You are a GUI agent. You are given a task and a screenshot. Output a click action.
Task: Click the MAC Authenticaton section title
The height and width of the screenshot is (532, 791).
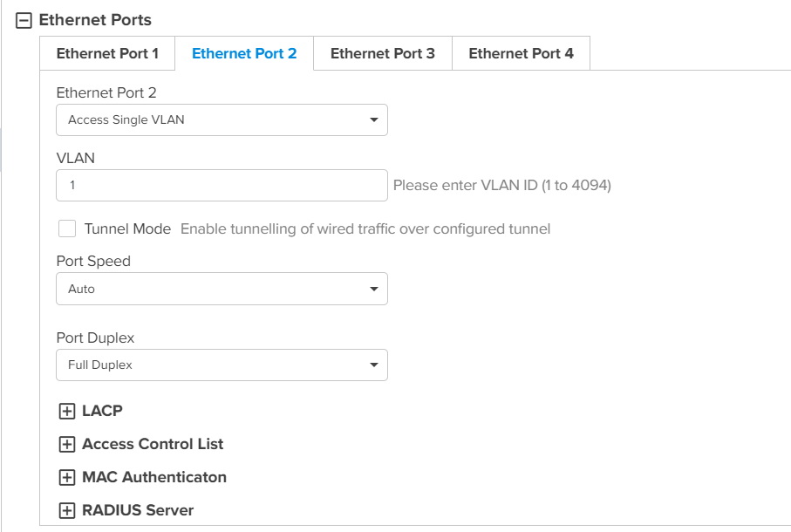[x=154, y=477]
